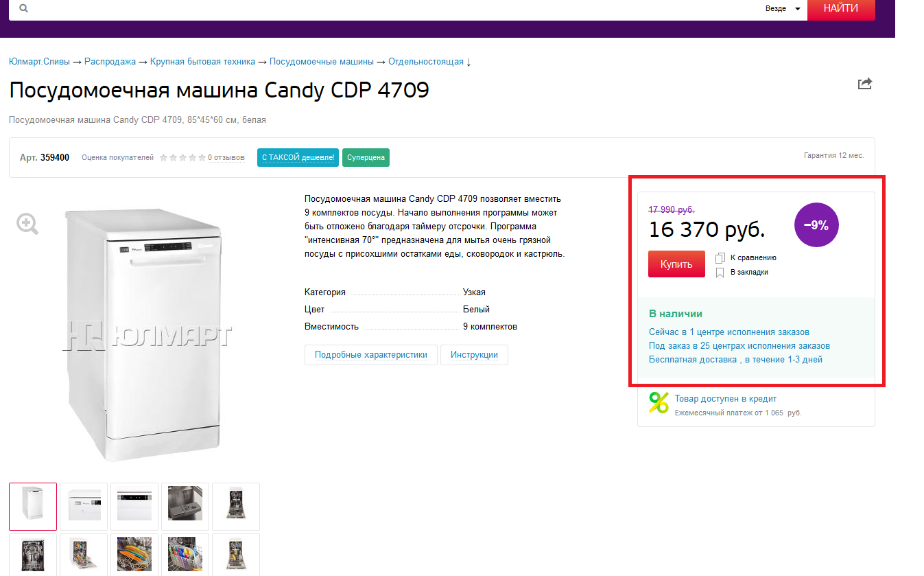Image resolution: width=924 pixels, height=576 pixels.
Task: Click the customer rating stars
Action: 182,158
